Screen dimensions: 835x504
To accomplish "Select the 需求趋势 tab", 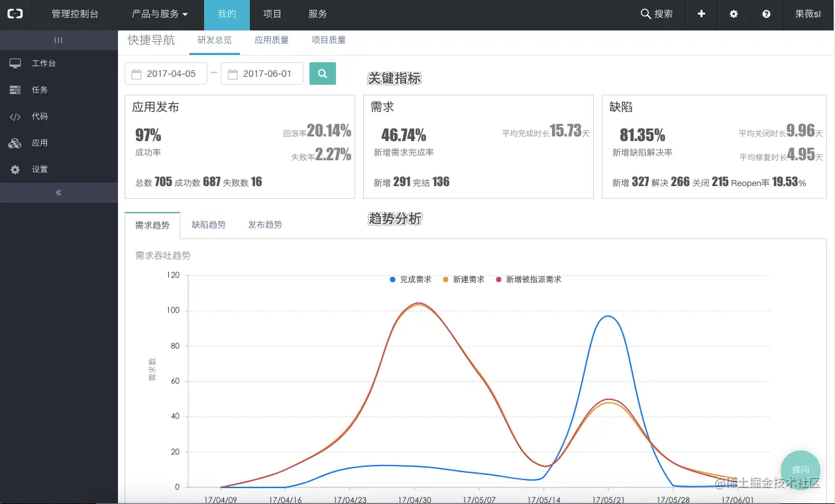I will coord(152,225).
